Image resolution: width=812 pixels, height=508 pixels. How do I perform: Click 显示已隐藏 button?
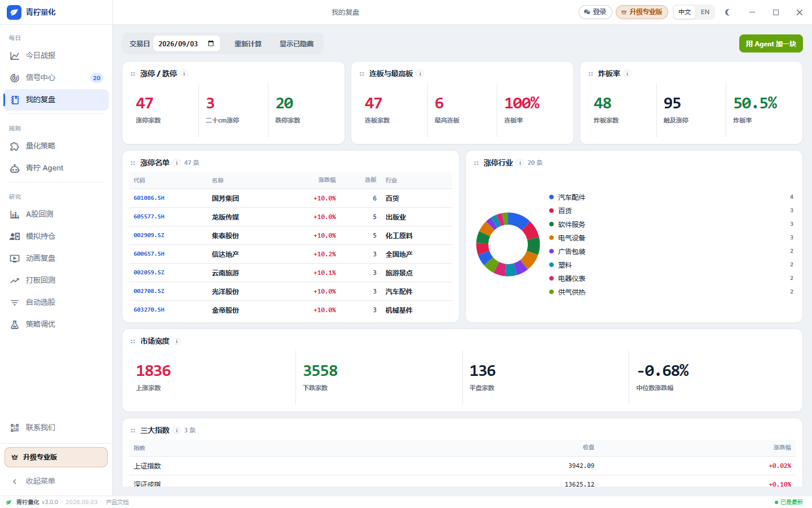pyautogui.click(x=297, y=43)
